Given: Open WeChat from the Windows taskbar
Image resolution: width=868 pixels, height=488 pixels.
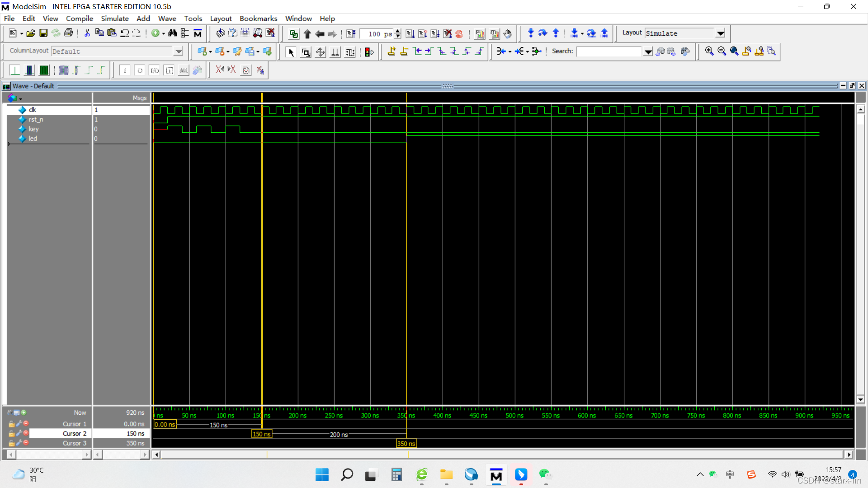Looking at the screenshot, I should click(545, 474).
